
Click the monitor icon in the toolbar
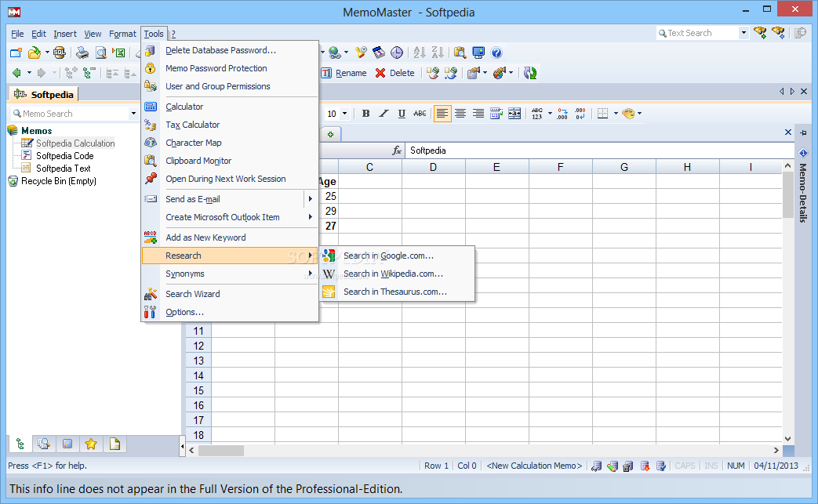tap(478, 53)
